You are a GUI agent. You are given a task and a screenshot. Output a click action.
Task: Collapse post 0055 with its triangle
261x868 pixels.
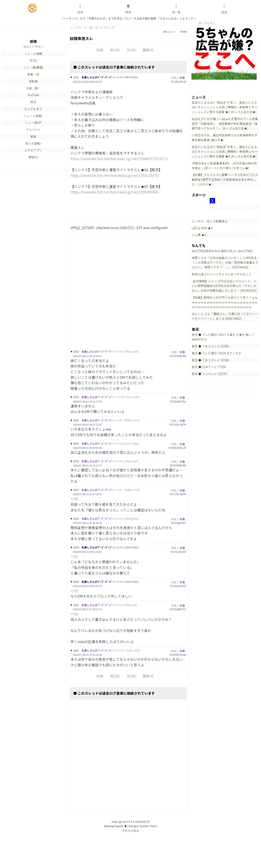coord(71,444)
